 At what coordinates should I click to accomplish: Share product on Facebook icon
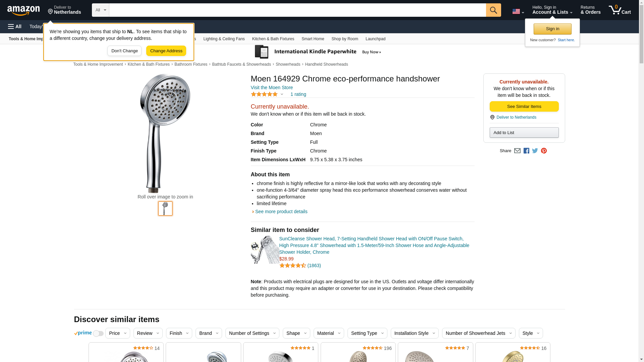526,151
